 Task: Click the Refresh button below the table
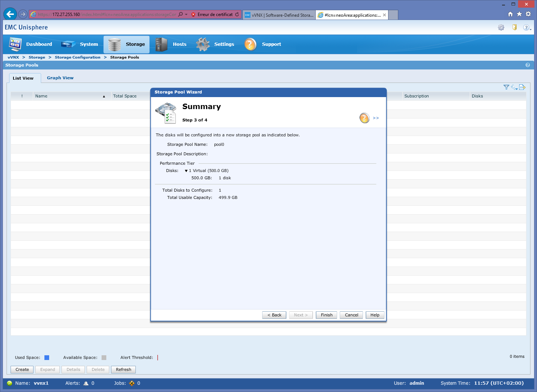pyautogui.click(x=123, y=369)
